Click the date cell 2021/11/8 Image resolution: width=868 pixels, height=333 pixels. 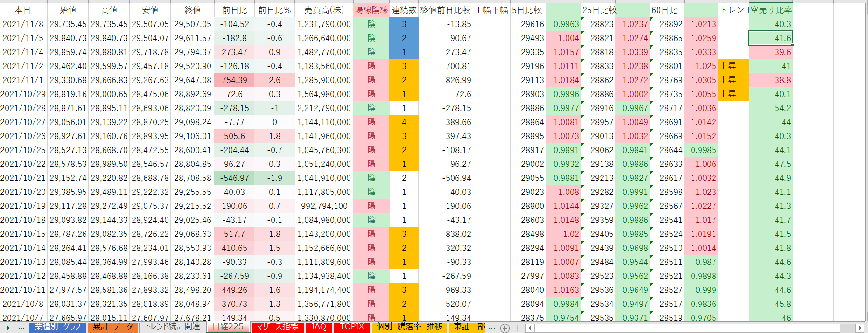pos(23,24)
